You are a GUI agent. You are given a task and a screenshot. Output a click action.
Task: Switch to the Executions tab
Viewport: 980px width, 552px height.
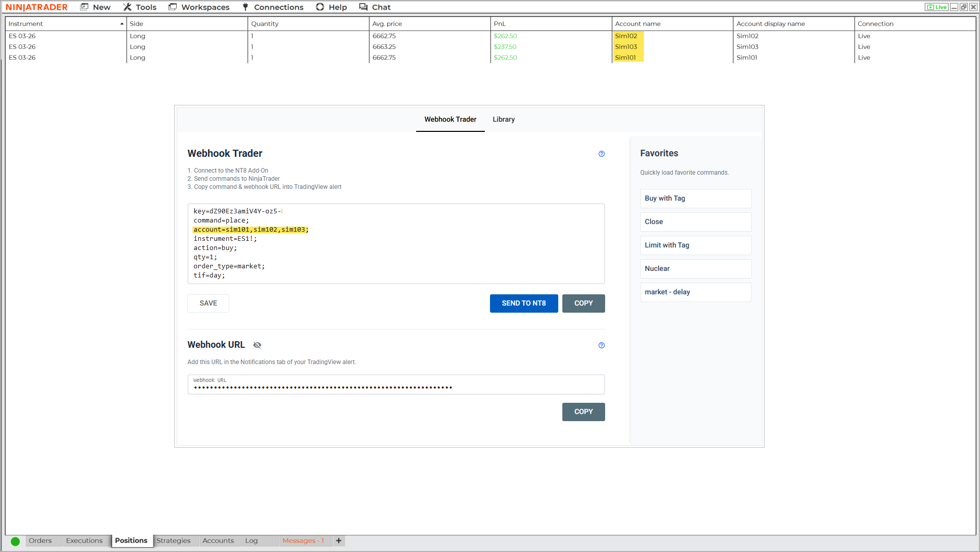click(84, 541)
